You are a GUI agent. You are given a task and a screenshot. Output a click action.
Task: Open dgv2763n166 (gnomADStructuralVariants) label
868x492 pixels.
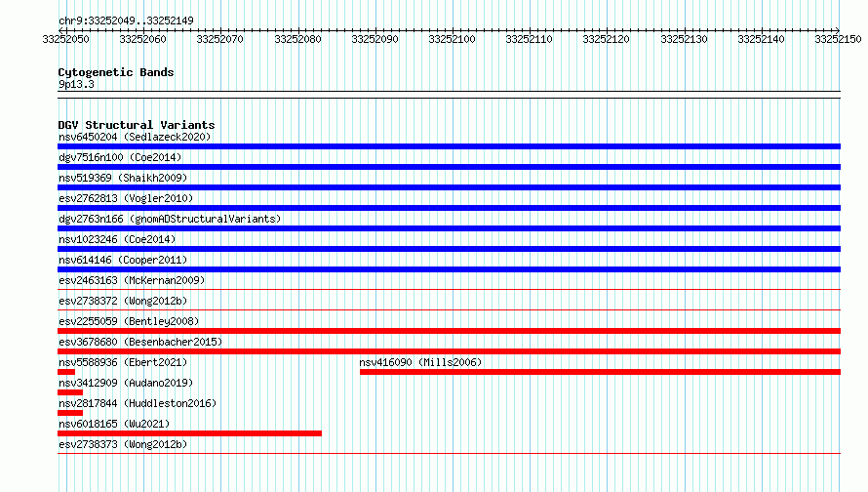170,219
